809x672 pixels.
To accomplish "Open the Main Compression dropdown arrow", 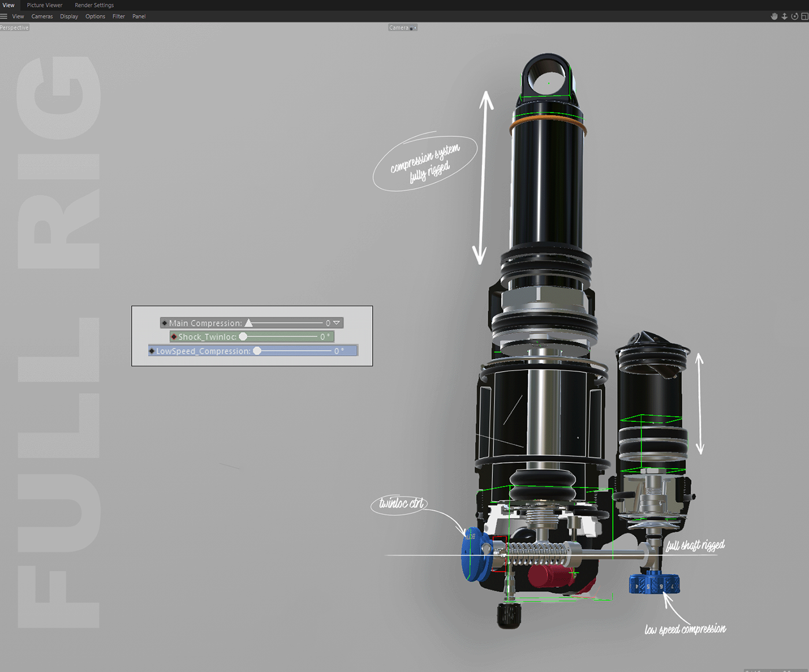I will pos(336,323).
